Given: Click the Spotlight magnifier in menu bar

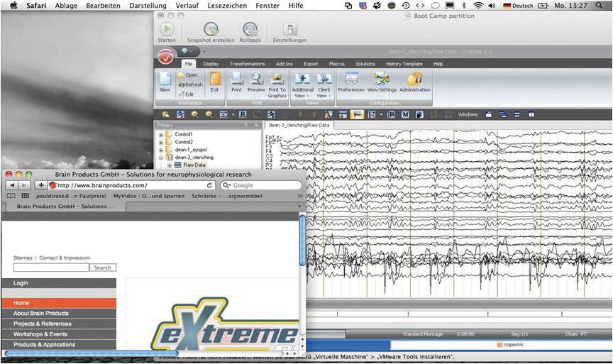Looking at the screenshot, I should (599, 6).
